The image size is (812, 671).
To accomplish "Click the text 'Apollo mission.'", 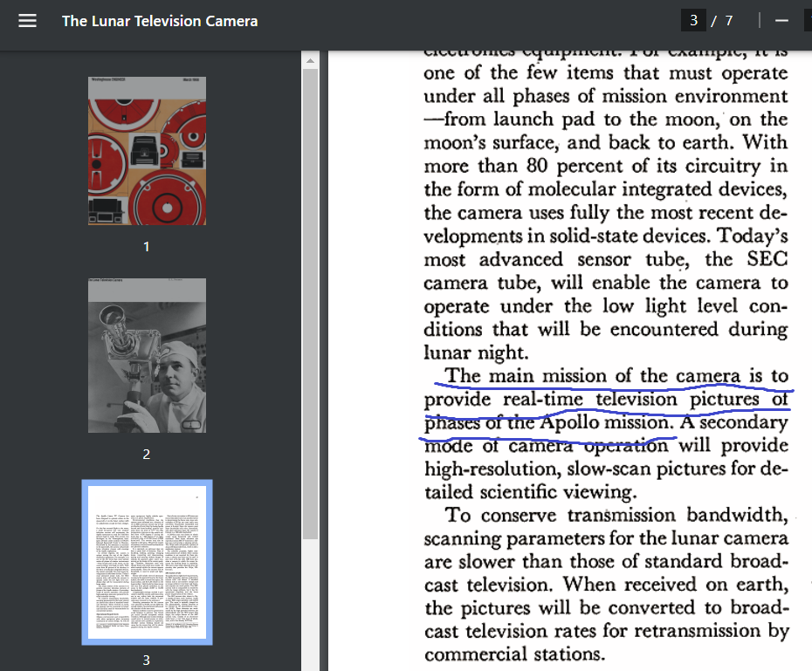I will point(607,422).
